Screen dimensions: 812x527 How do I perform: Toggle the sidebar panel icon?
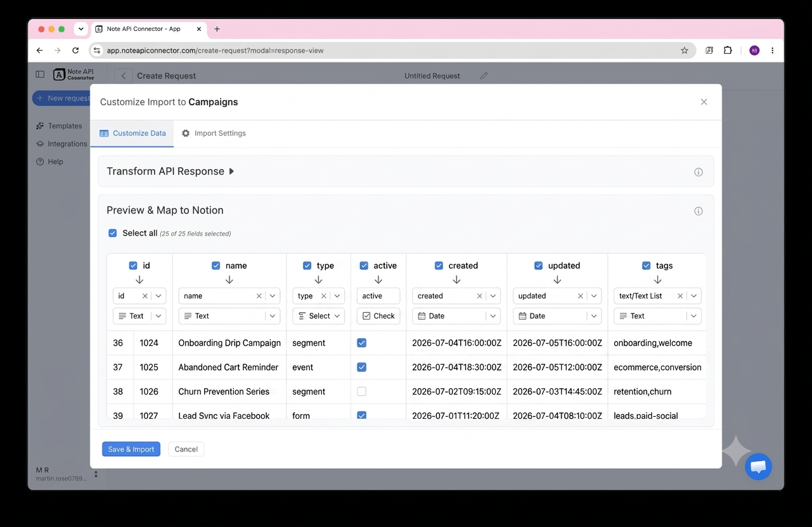(40, 74)
